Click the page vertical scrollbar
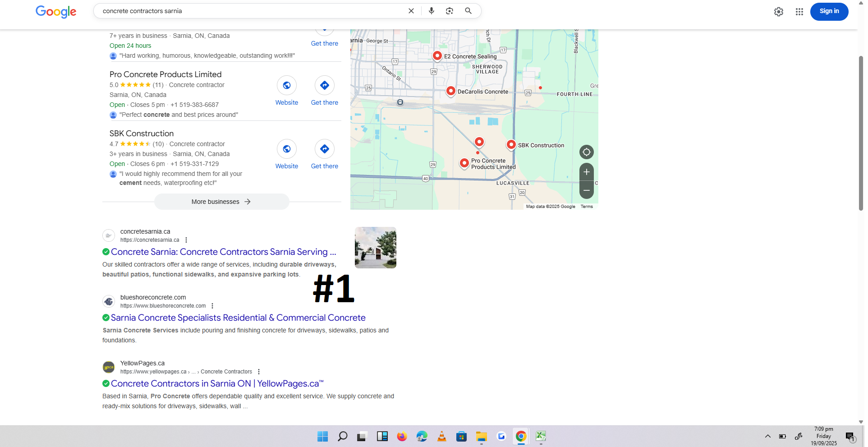The image size is (868, 447). point(861,133)
